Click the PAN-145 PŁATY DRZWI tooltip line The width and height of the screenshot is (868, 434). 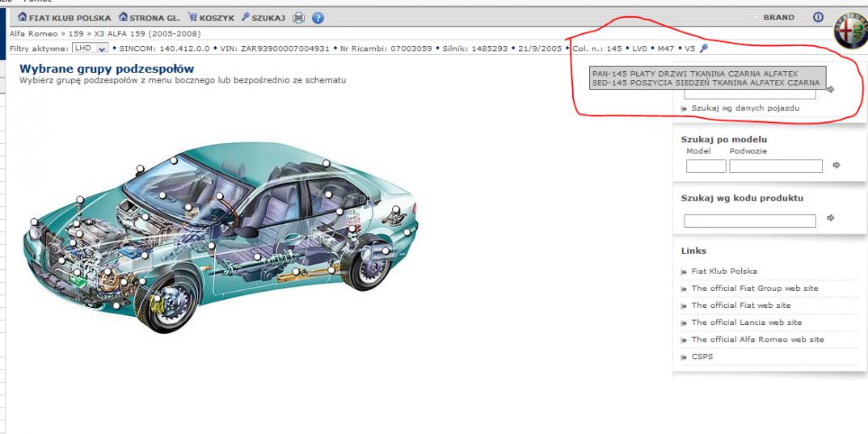[x=694, y=74]
